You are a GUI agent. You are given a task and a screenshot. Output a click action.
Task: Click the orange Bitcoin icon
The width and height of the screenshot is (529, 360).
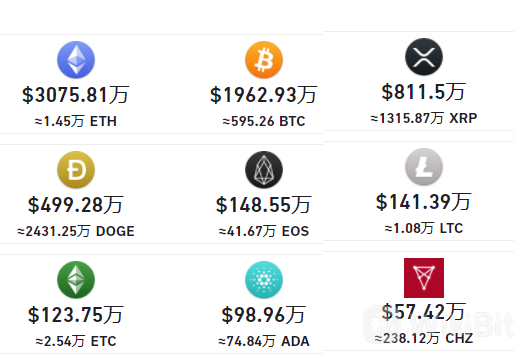(x=264, y=60)
